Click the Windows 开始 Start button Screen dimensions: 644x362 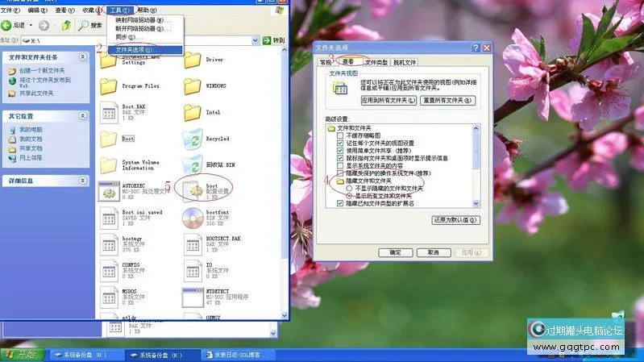point(21,354)
